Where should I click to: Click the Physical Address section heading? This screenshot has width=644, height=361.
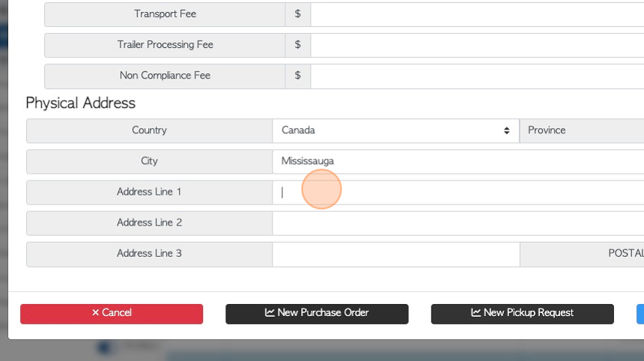(81, 103)
